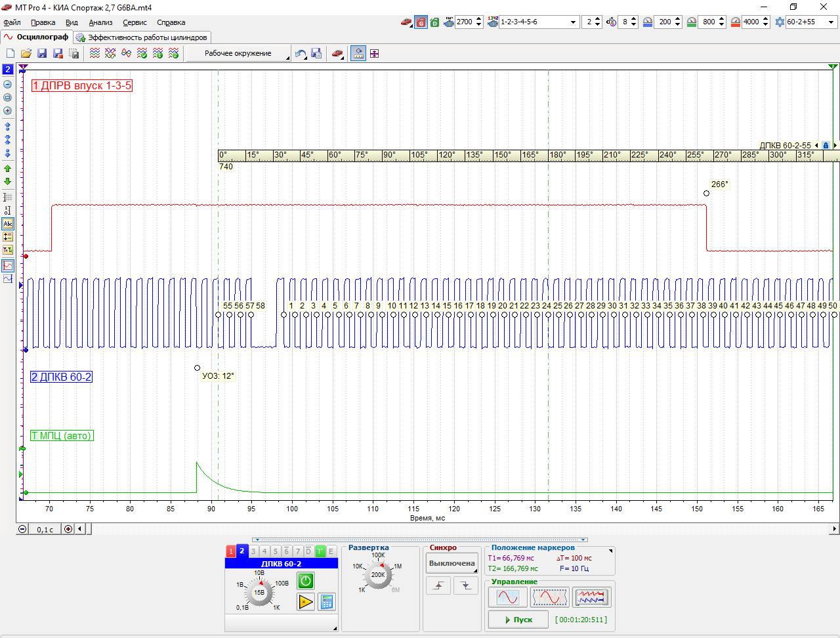Screen dimensions: 840x638
Task: Click the multi-channel recorder mode button
Action: coord(592,597)
